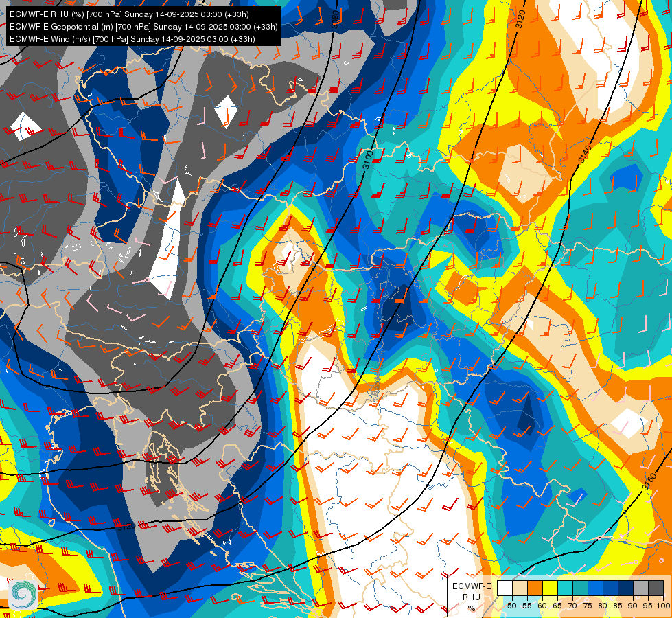The height and width of the screenshot is (618, 672).
Task: Click the legend value 50
Action: click(511, 606)
